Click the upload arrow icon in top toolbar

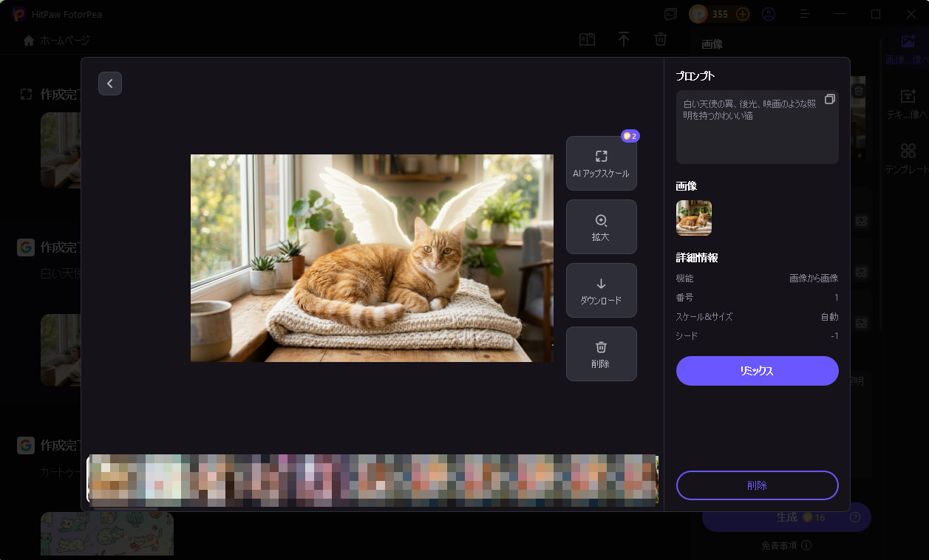point(624,40)
